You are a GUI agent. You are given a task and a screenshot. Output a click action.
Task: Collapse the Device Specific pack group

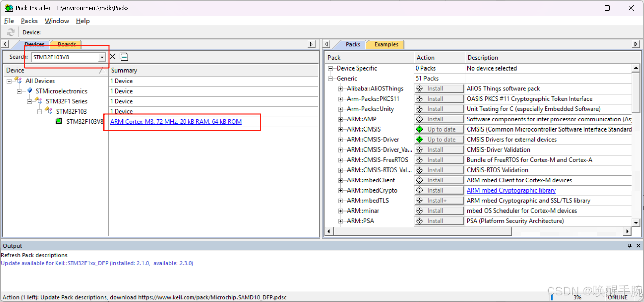click(330, 68)
